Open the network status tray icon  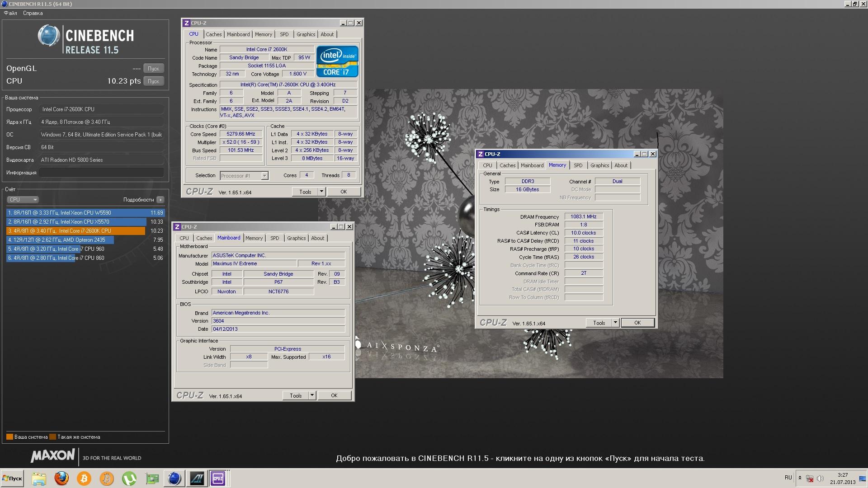pyautogui.click(x=810, y=478)
